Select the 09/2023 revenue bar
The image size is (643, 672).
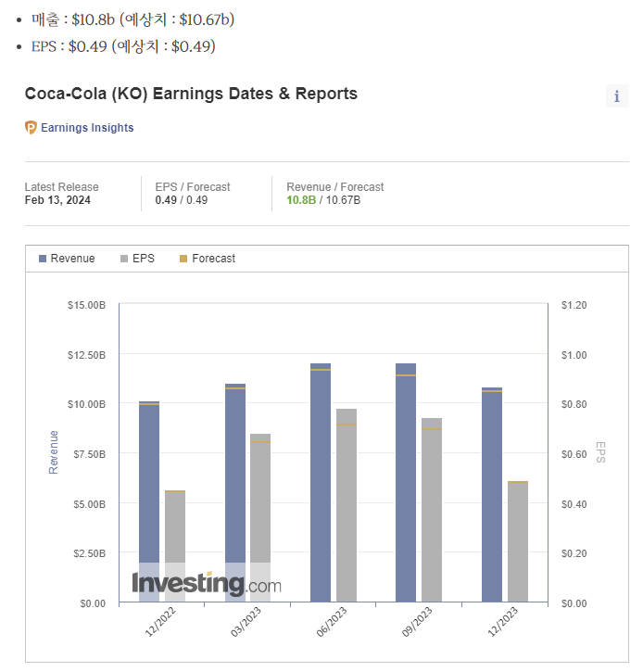tap(406, 483)
